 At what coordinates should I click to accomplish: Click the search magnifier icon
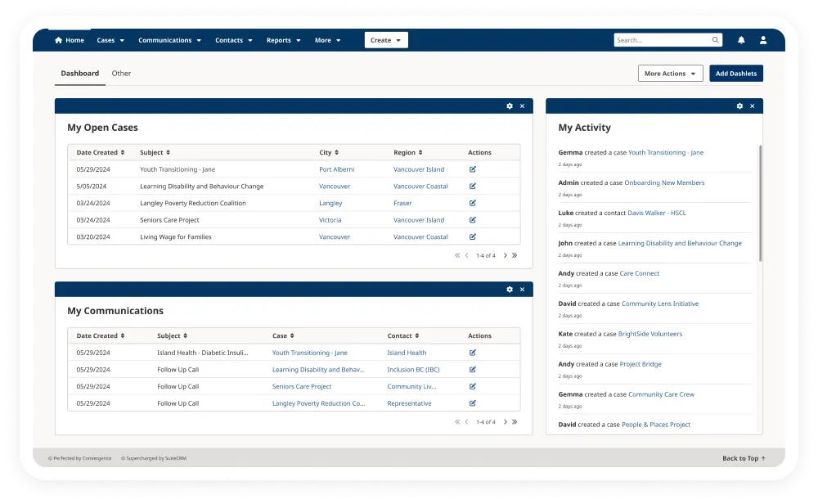715,39
